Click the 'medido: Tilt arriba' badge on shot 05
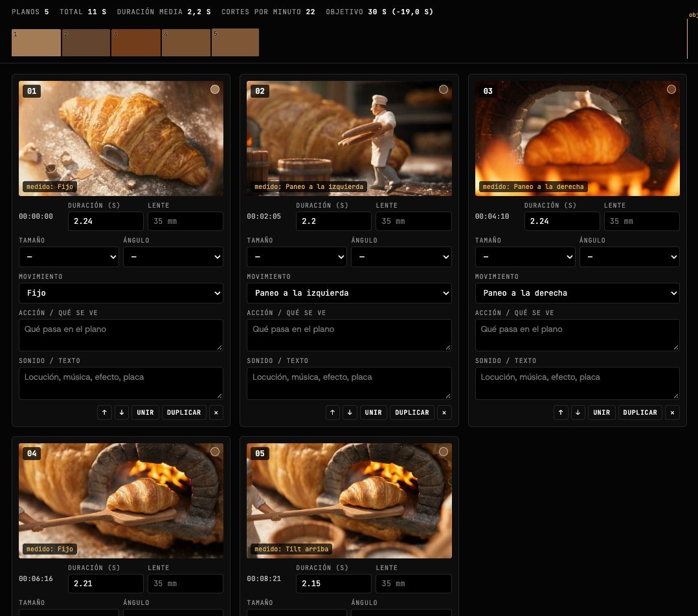This screenshot has width=698, height=616. [291, 549]
